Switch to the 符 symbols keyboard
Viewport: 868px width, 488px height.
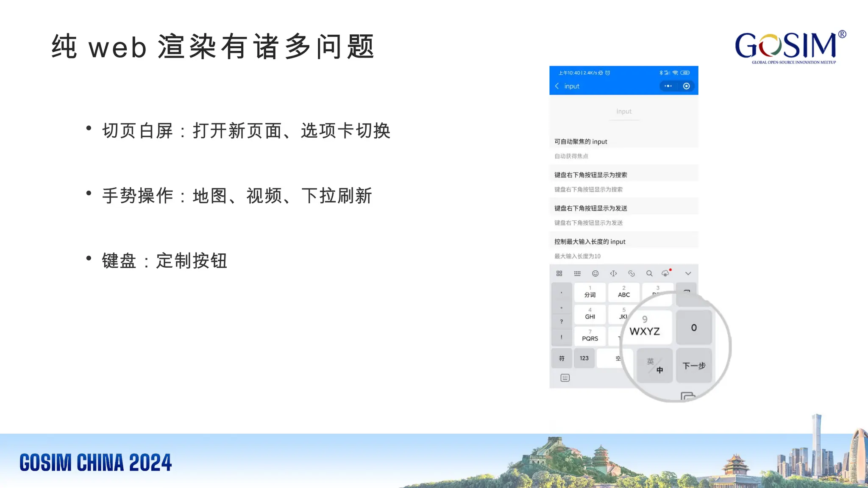click(x=562, y=358)
